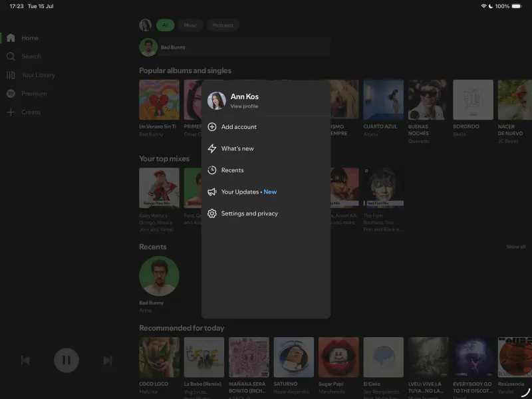Image resolution: width=532 pixels, height=399 pixels.
Task: Open Bad Bunny artist in Recents
Action: click(159, 277)
